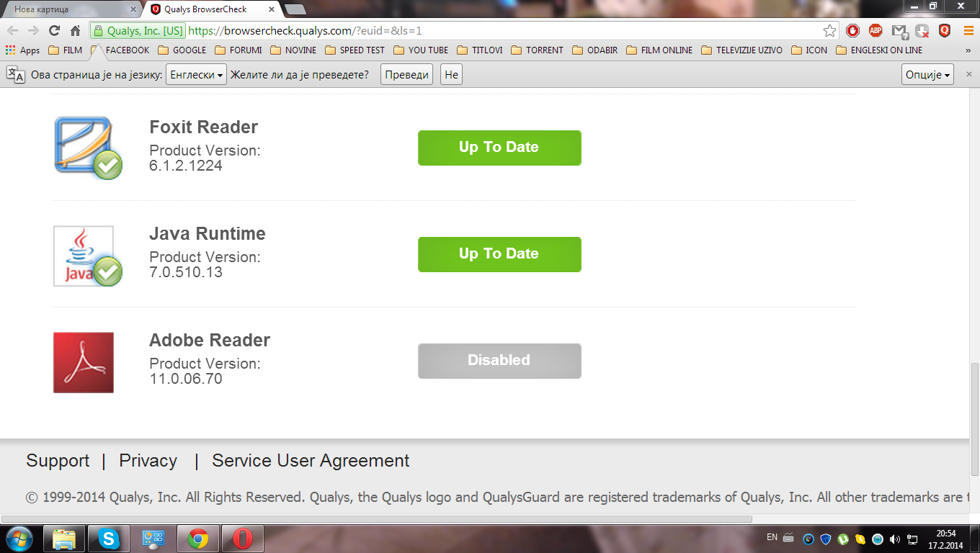
Task: Open Skype from the taskbar
Action: click(109, 539)
